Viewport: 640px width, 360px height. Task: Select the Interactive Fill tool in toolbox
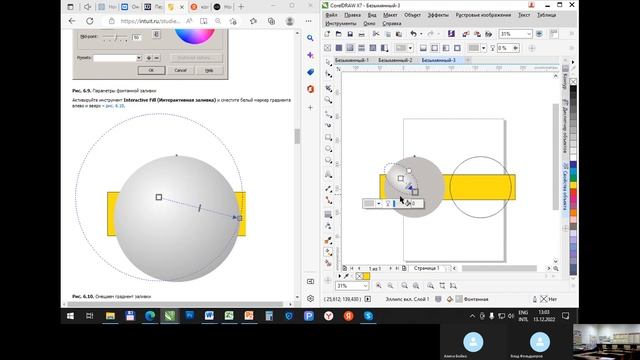pos(328,253)
